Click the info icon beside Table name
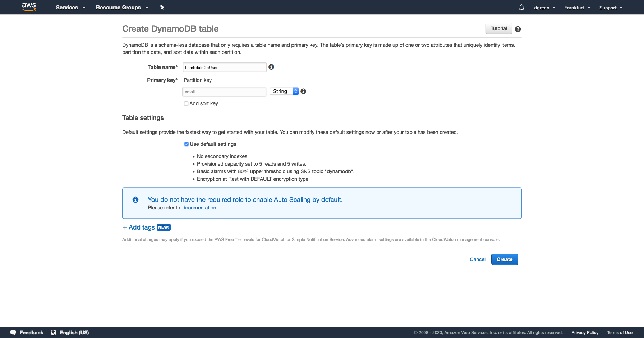 click(271, 67)
